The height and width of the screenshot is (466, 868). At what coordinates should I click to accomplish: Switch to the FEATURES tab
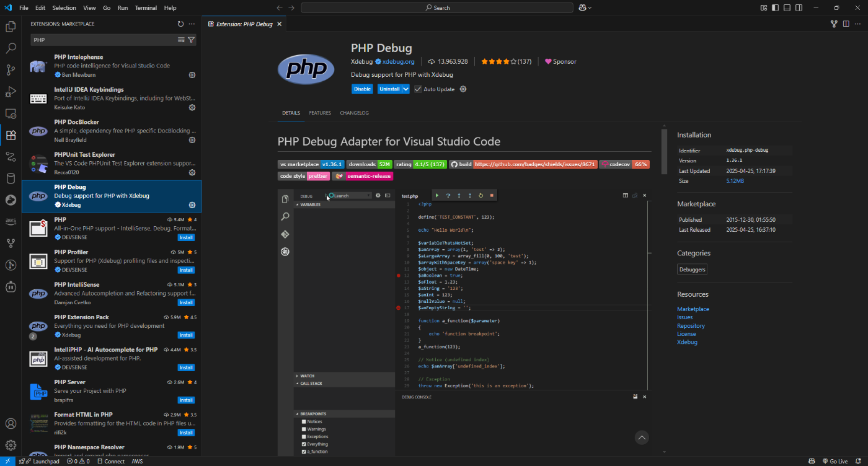(320, 113)
